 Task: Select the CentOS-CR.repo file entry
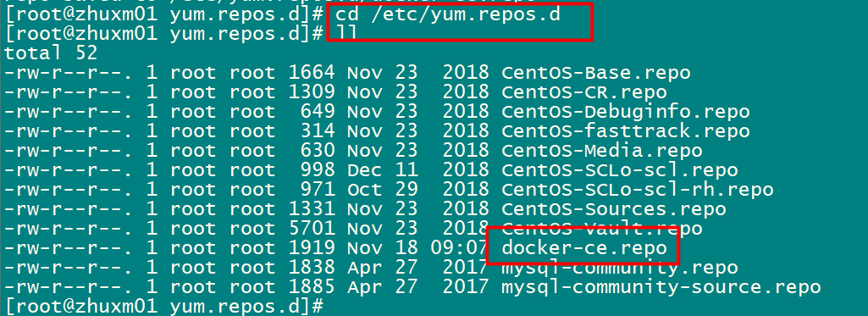click(584, 92)
